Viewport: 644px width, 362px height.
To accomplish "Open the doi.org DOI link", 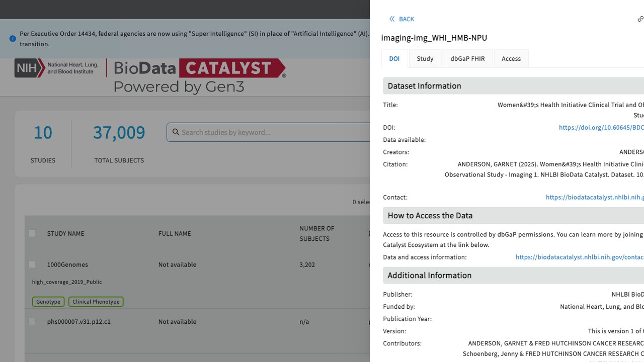I will (601, 128).
